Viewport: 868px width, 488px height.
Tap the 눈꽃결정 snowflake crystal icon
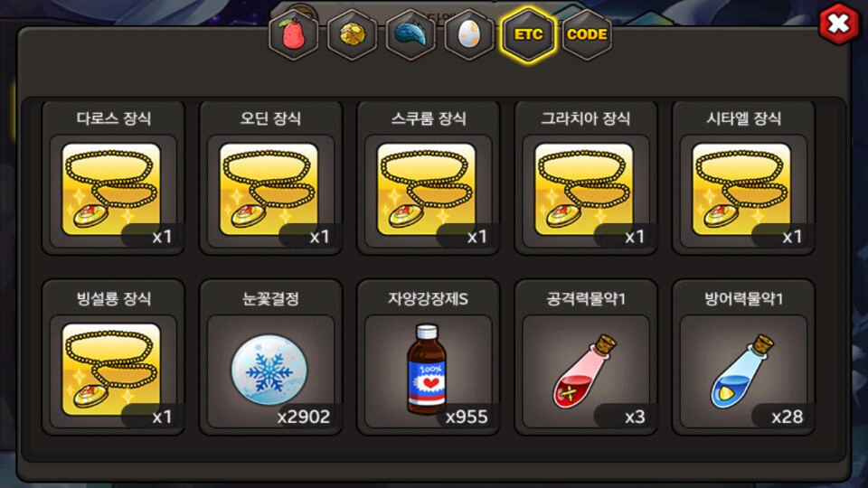(x=269, y=370)
